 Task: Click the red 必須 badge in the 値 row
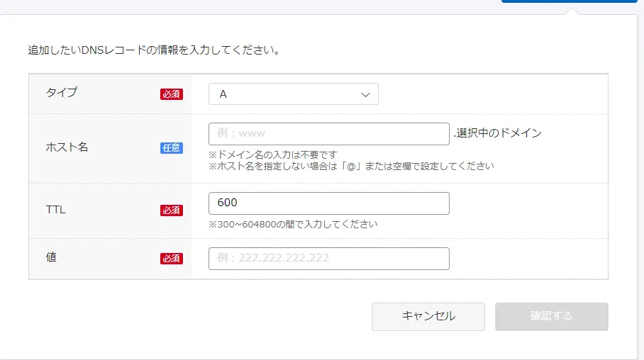[x=172, y=259]
